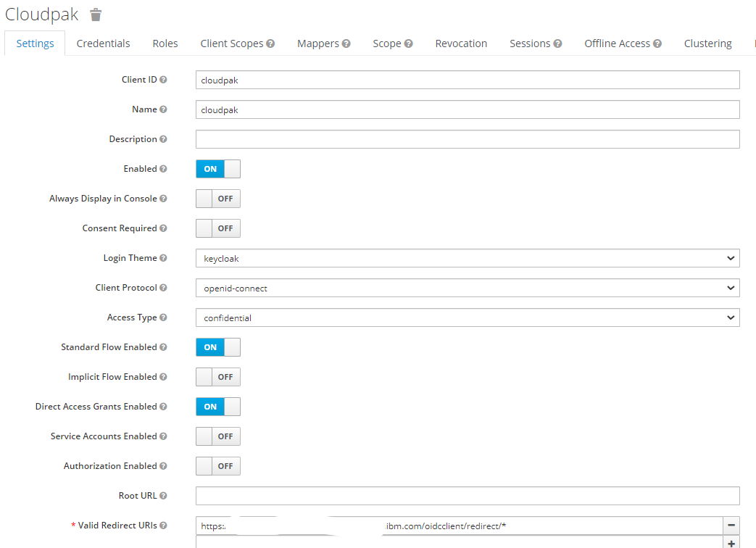Open Valid Redirect URIs help icon
The width and height of the screenshot is (756, 548).
coord(163,526)
